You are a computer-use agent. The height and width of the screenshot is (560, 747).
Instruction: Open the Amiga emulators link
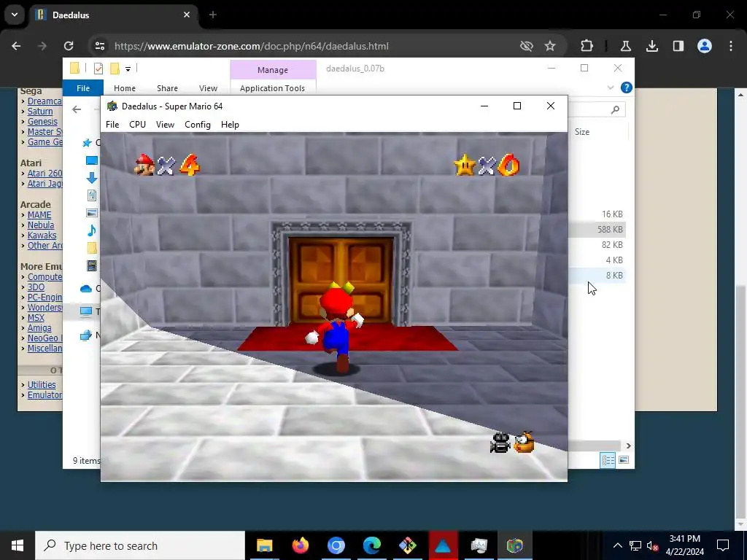[39, 327]
